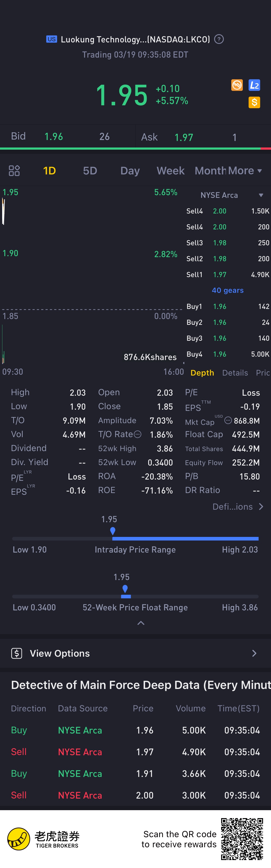Tap the orange no-shorting badge icon
This screenshot has height=868, width=271.
(x=237, y=85)
